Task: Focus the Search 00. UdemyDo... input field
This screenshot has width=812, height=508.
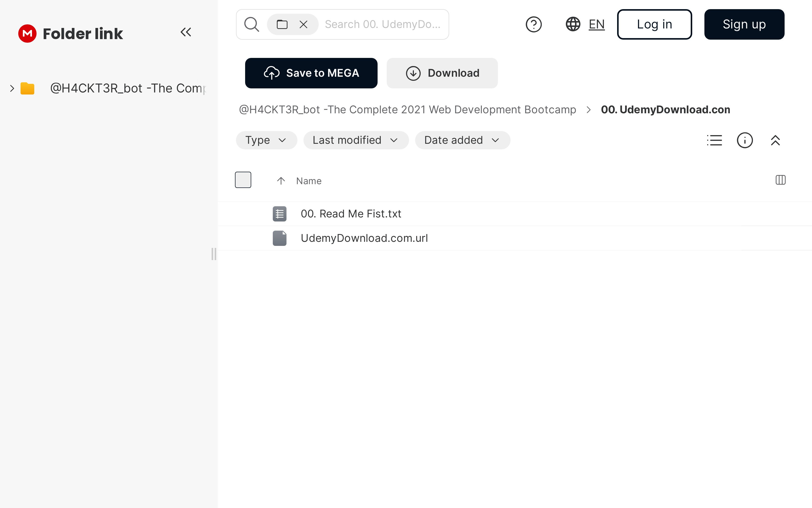Action: (x=383, y=24)
